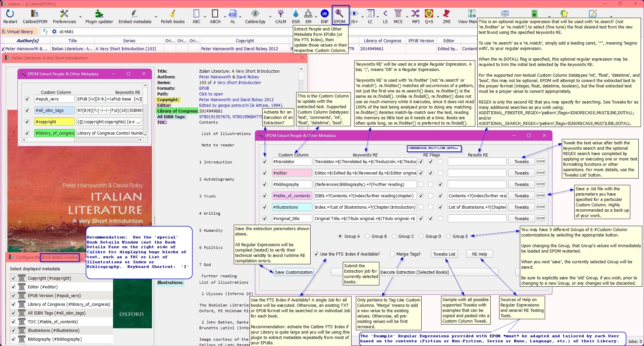Open the CalibreEPOM library icon
Screen dimensions: 644x346
(35, 14)
